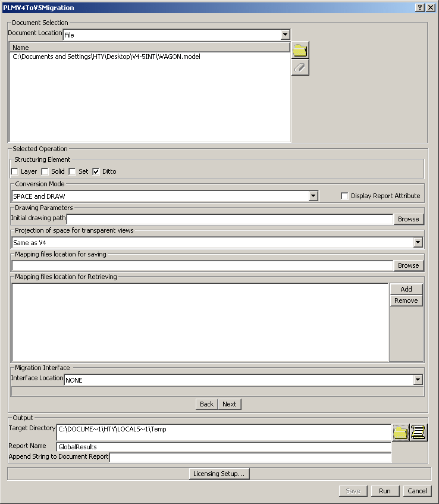Enable the Set checkbox

pos(73,171)
